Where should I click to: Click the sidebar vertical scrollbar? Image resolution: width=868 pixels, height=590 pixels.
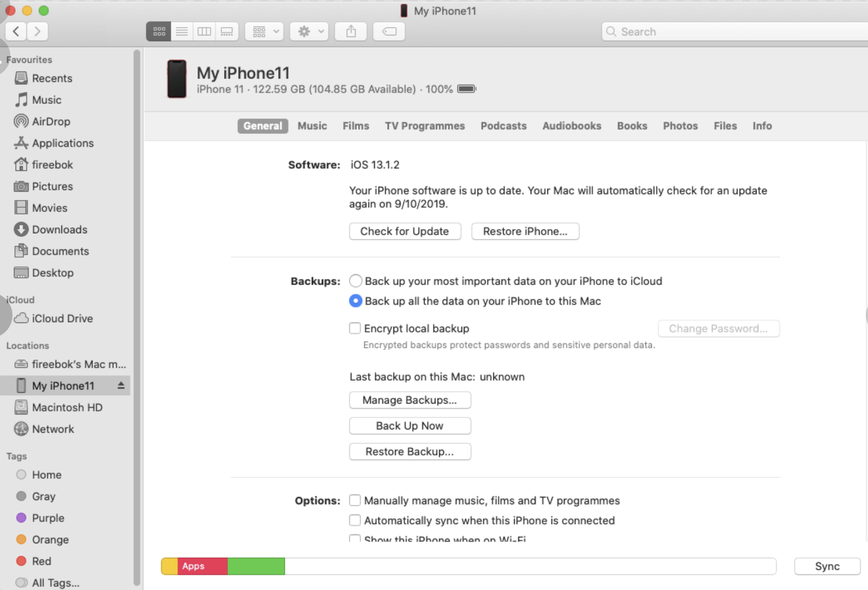coord(137,318)
